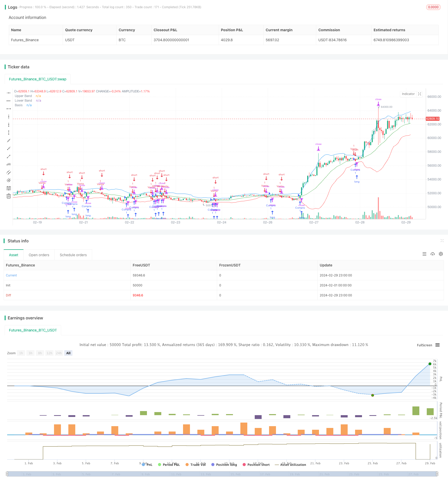Select the Fibonacci lines drawing tool

(9, 188)
